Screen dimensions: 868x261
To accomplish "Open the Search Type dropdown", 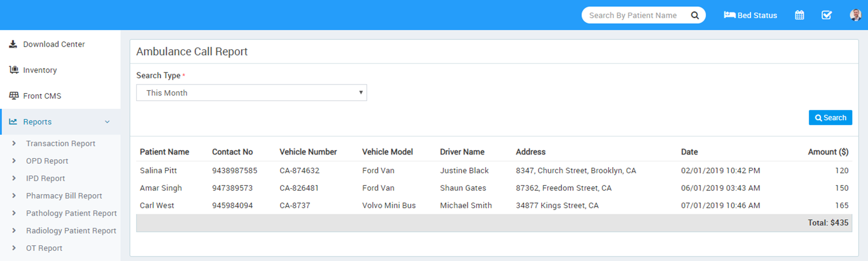I will 251,93.
